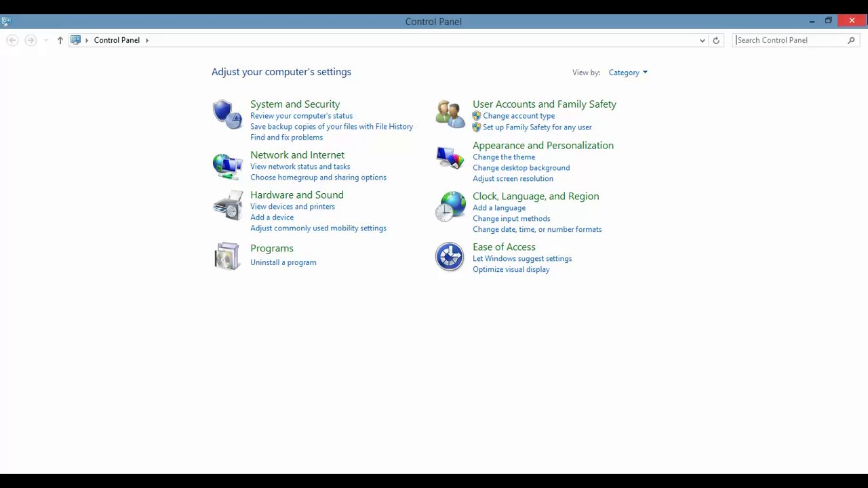Screen dimensions: 868x488
Task: Click the Programs disc box icon
Action: click(x=226, y=256)
